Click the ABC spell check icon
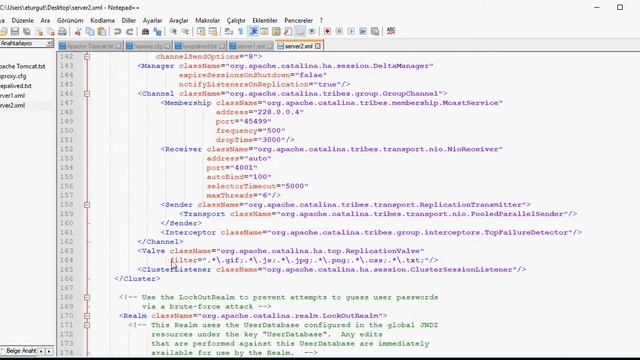 coord(391,31)
